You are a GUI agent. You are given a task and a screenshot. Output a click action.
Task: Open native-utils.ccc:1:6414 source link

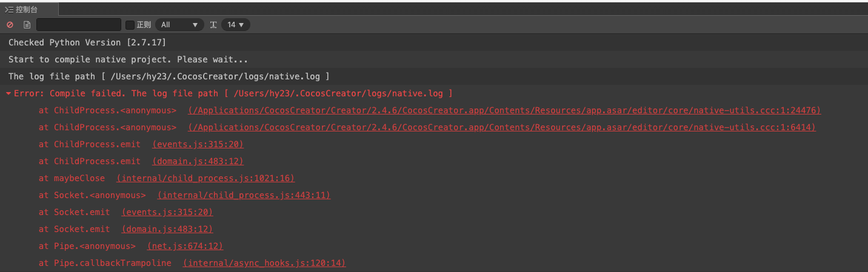coord(502,127)
